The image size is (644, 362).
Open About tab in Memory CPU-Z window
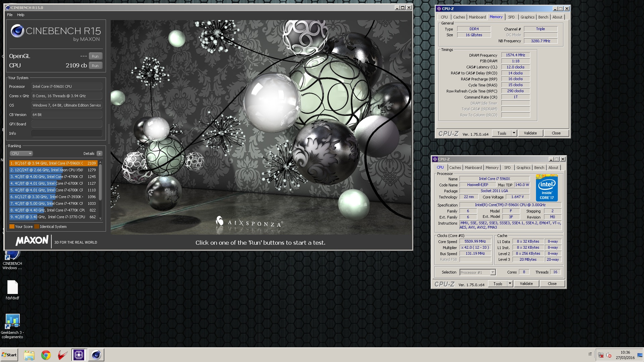click(x=557, y=17)
